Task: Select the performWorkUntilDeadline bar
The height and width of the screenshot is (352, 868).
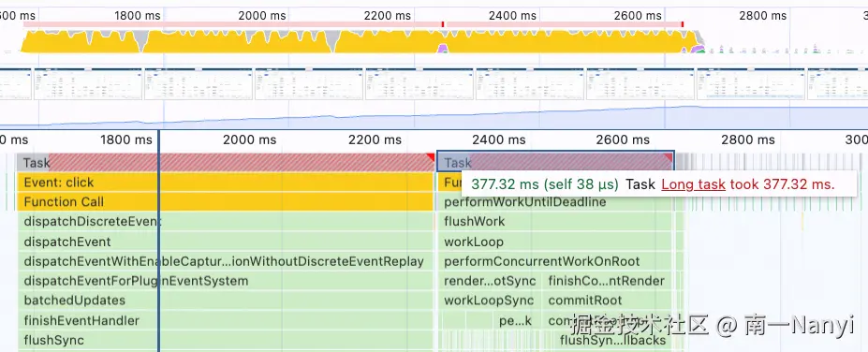Action: pos(555,202)
